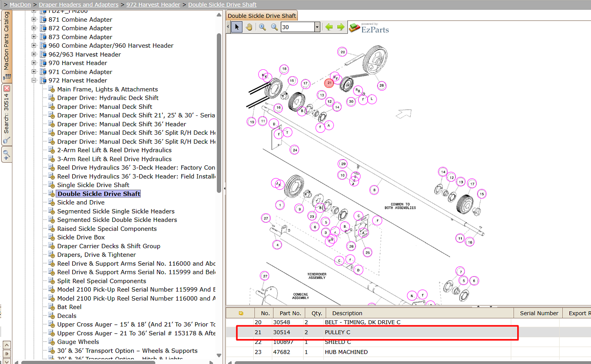Activate the hand pan tool
Image resolution: width=591 pixels, height=364 pixels.
tap(249, 27)
